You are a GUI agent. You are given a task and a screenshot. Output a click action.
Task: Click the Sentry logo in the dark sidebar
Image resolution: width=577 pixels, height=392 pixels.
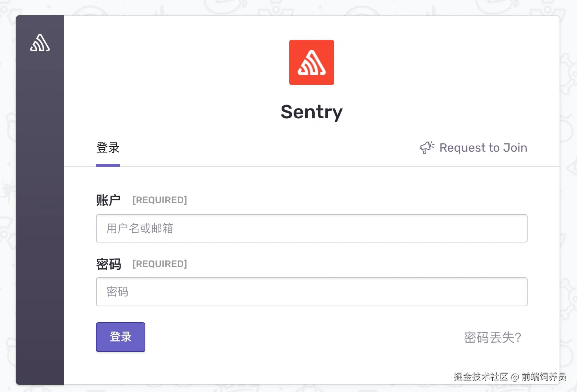[40, 43]
